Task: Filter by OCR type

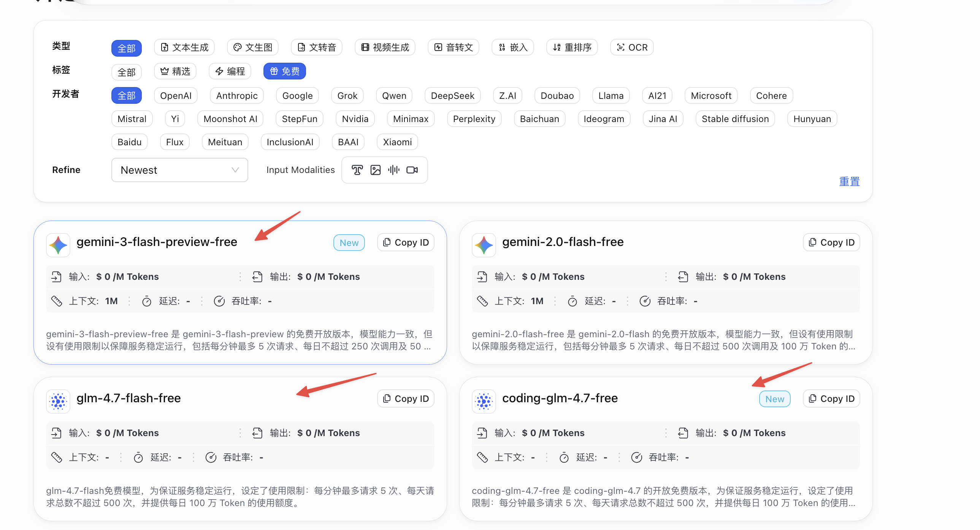Action: 632,47
